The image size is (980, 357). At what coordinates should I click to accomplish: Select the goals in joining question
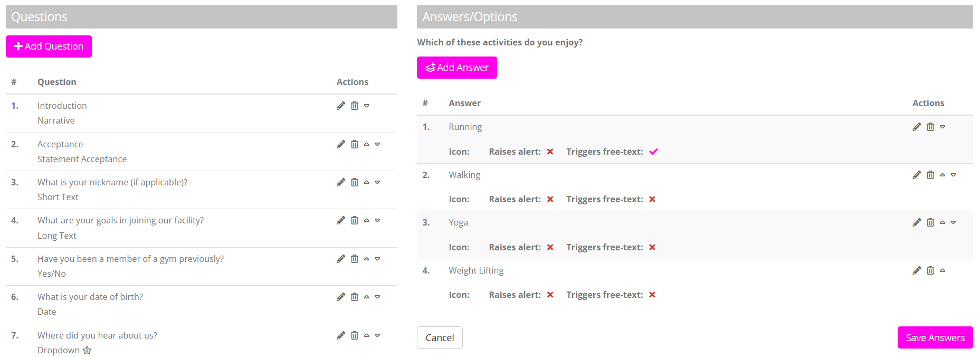pos(120,220)
